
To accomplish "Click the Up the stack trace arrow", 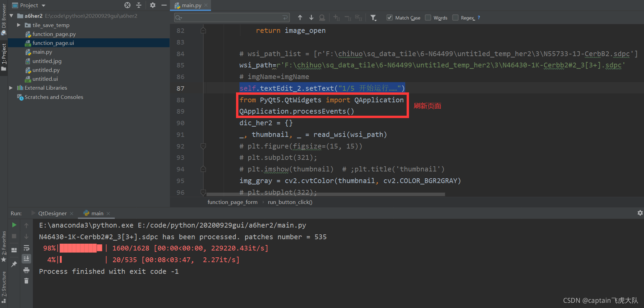I will click(26, 225).
